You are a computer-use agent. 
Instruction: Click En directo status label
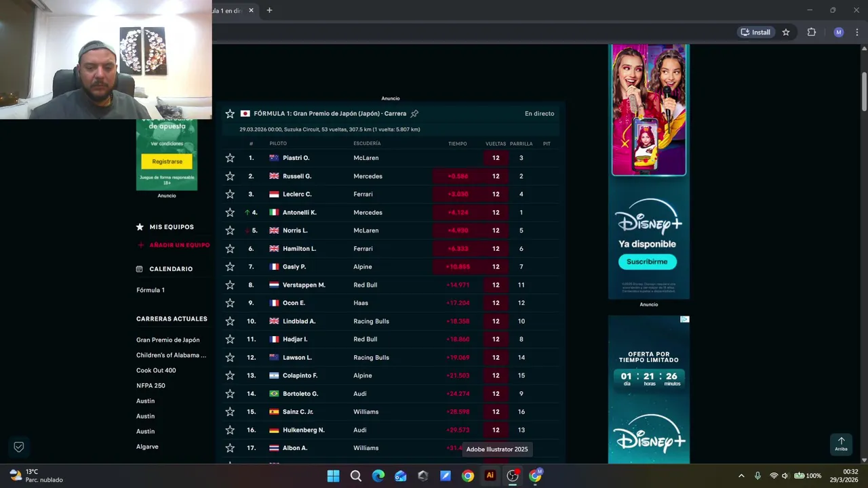tap(539, 114)
